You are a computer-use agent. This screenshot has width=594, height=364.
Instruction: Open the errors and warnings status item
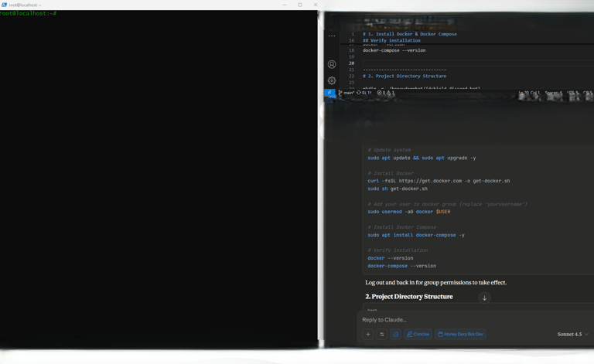386,93
